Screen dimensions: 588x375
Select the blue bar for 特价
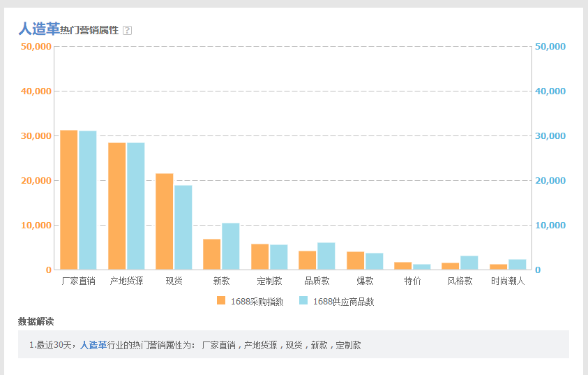[422, 267]
